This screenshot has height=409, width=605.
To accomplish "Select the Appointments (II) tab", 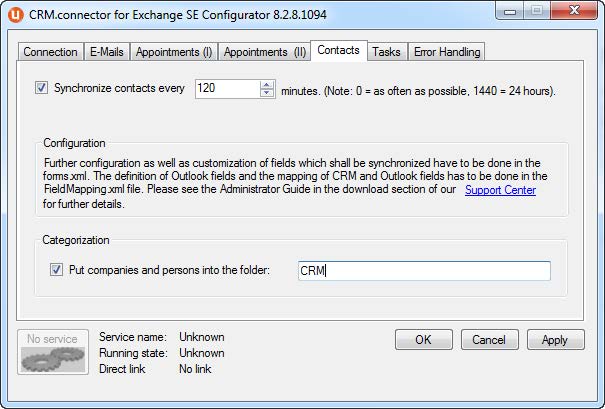I will click(264, 52).
